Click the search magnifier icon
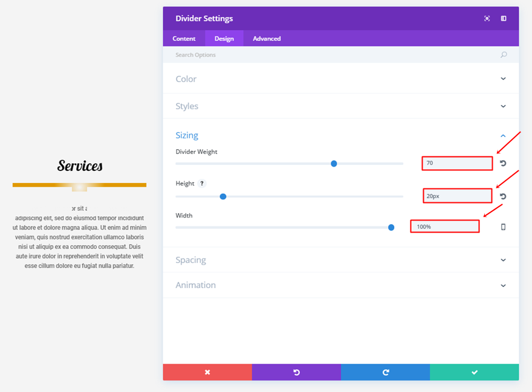Screen dimensions: 532x392 [x=504, y=55]
